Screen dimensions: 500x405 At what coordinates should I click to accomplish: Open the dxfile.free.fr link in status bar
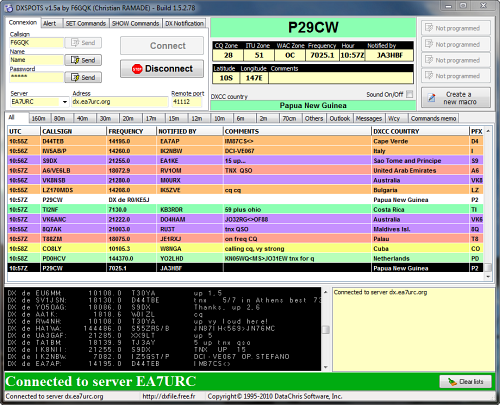coord(169,396)
